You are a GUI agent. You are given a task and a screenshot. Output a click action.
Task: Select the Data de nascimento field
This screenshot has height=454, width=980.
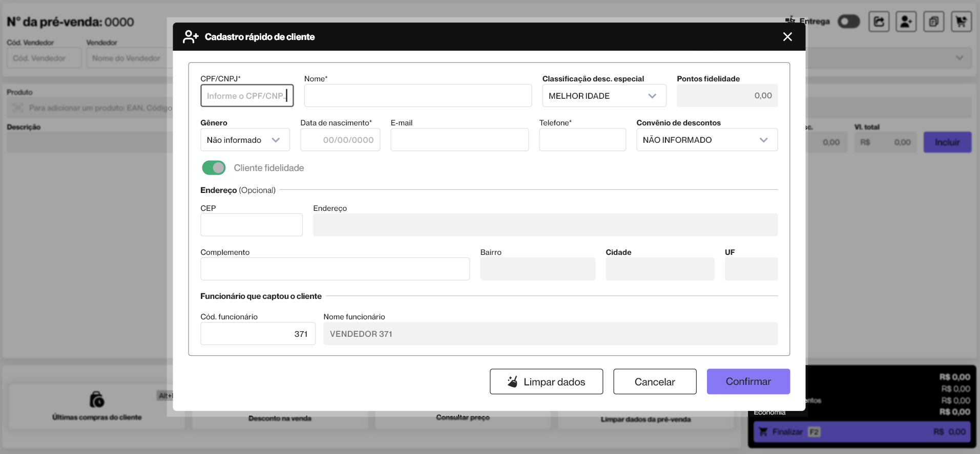point(340,140)
